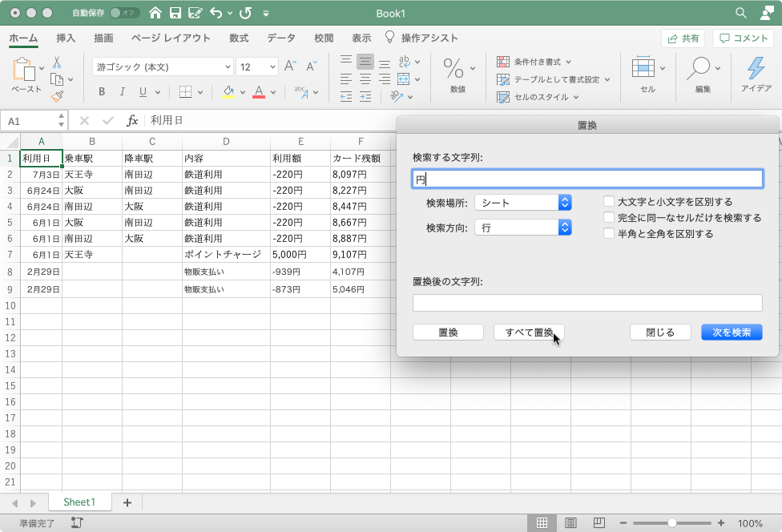Click すべて置換 button
The image size is (782, 532).
click(529, 332)
